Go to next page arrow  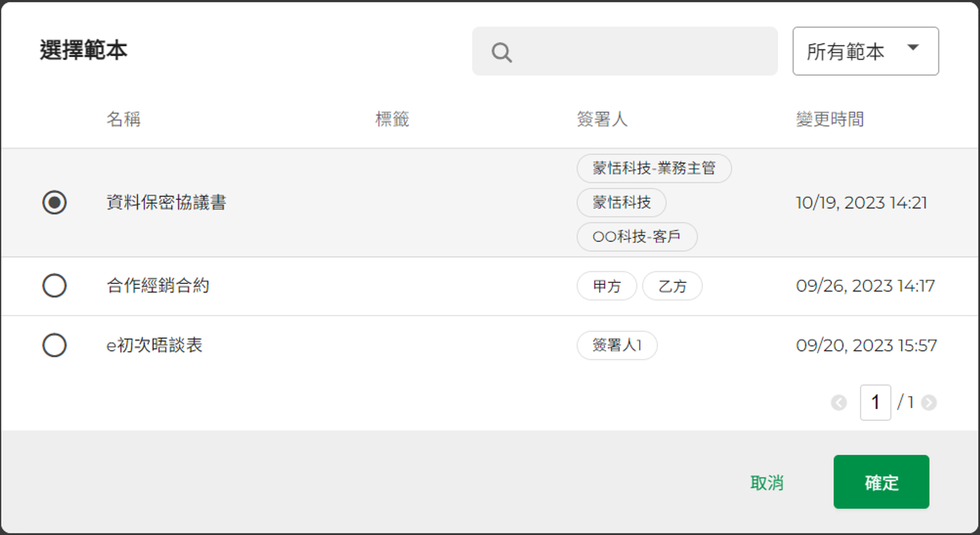click(x=929, y=403)
